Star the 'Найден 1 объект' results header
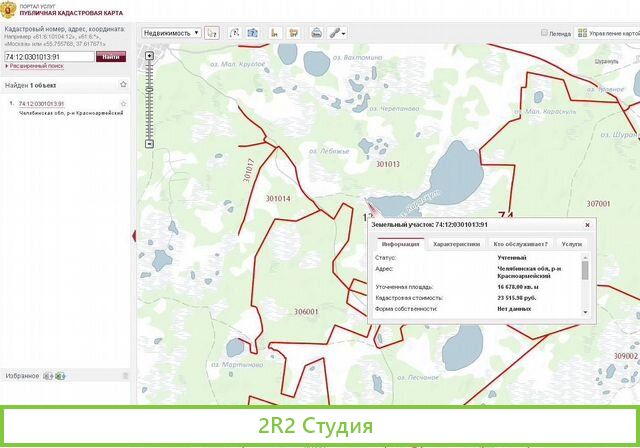This screenshot has width=640, height=448. [x=124, y=86]
